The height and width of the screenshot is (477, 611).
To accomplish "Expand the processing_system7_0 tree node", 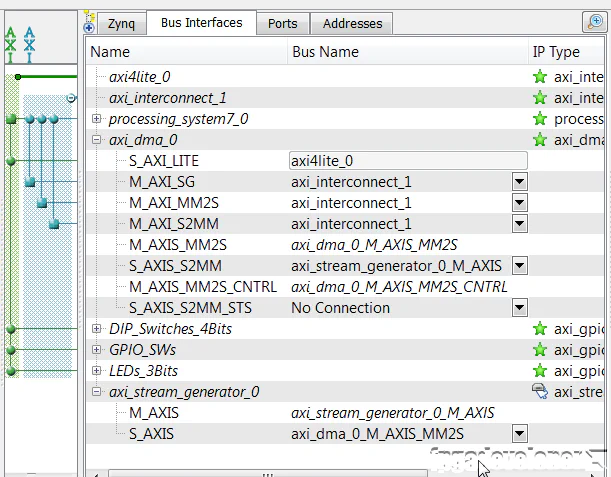I will point(97,119).
